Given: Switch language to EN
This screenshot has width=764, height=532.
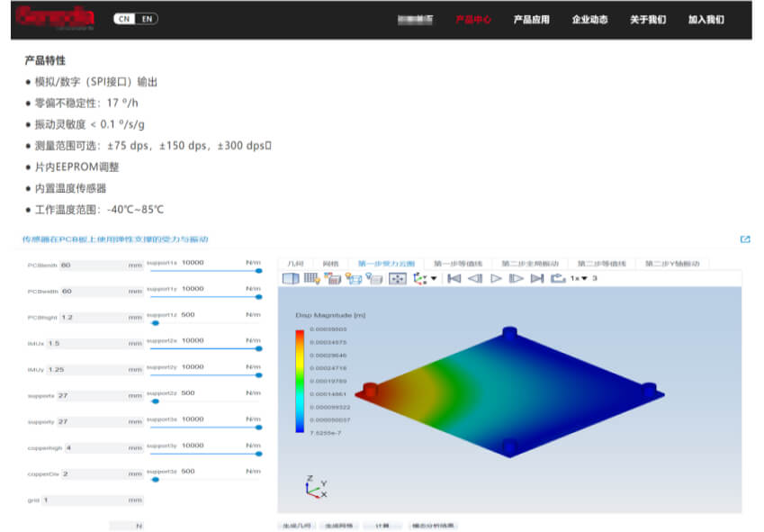Looking at the screenshot, I should click(147, 19).
